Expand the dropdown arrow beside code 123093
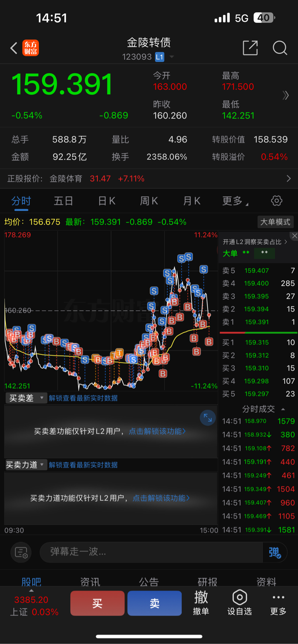Screen dimensions: 298x644 tap(172, 57)
